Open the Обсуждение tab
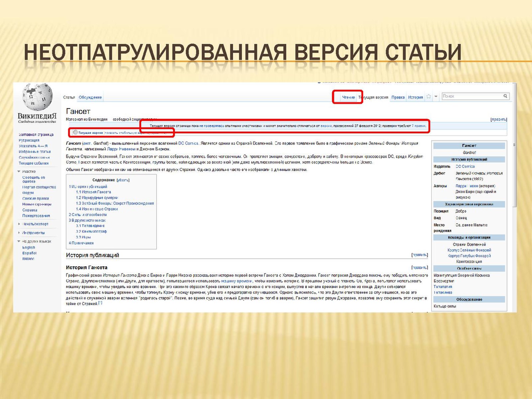This screenshot has height=399, width=532. coord(90,97)
